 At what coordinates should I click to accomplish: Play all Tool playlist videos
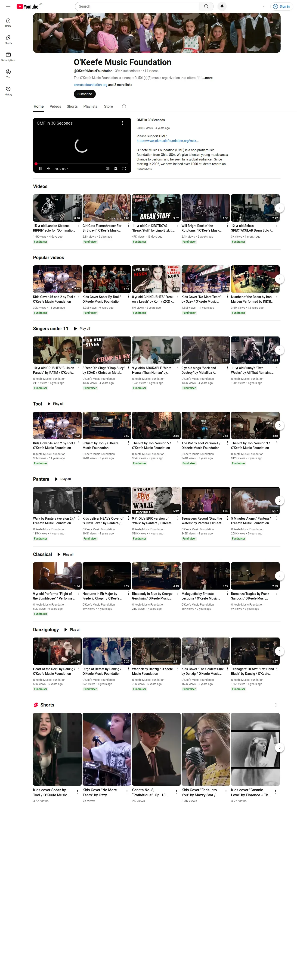tap(56, 404)
